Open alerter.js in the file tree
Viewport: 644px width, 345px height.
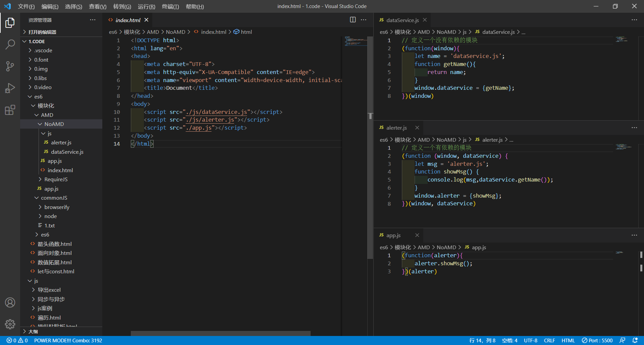(61, 142)
